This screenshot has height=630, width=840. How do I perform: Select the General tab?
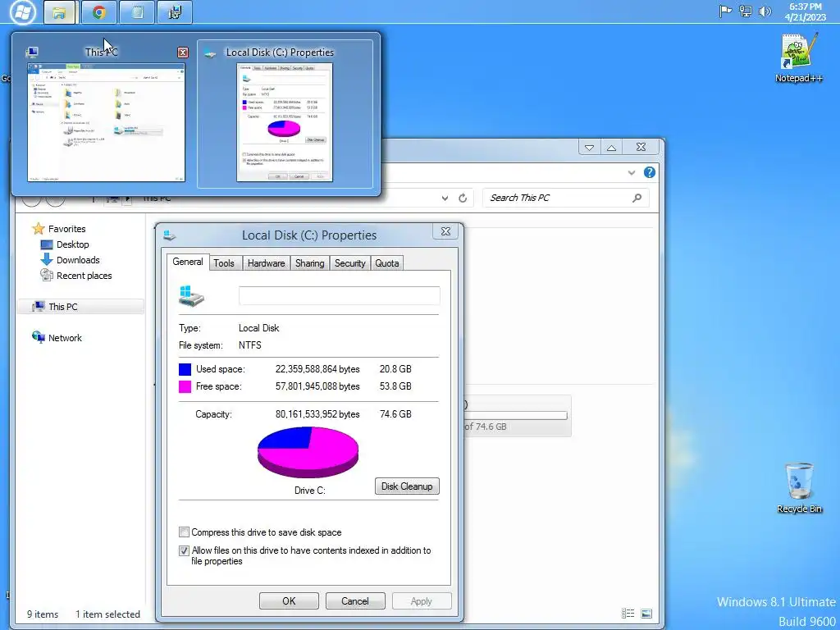click(x=188, y=262)
